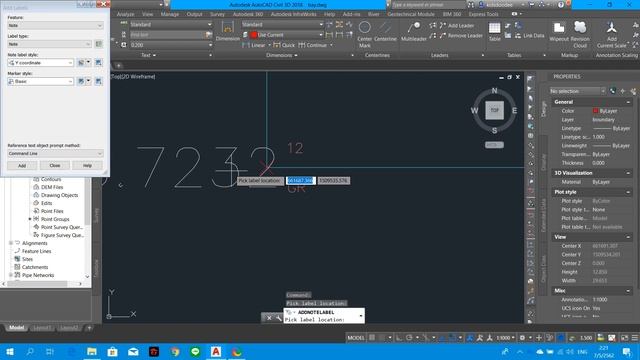Open the Manage ribbon tab
The image size is (640, 360).
tap(170, 14)
